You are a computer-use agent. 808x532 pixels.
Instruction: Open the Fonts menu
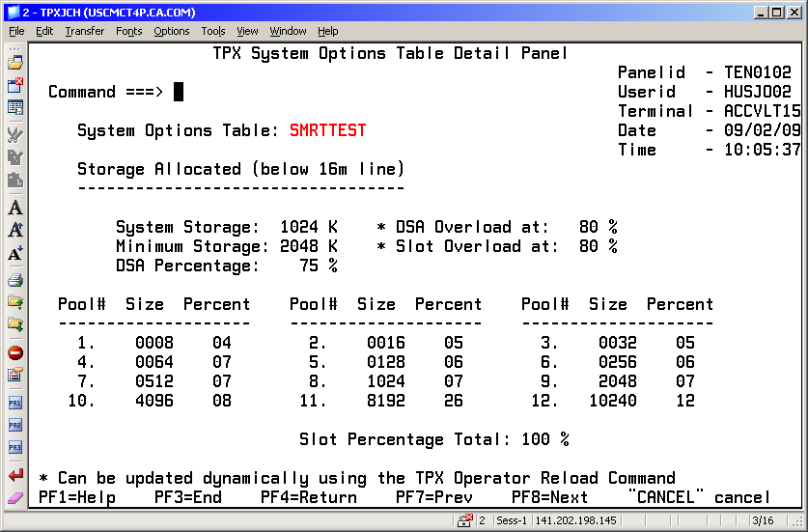tap(128, 31)
